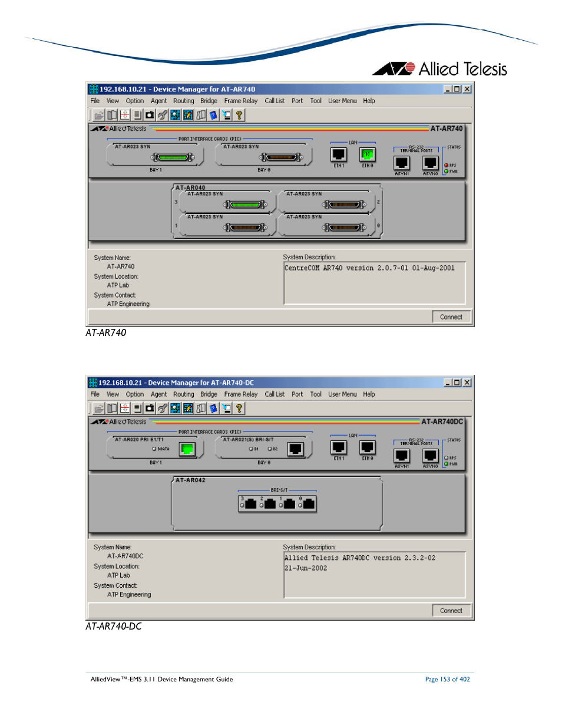This screenshot has width=562, height=728.
Task: Click the text list icon in the AT-AR740 window toolbar
Action: [x=137, y=115]
